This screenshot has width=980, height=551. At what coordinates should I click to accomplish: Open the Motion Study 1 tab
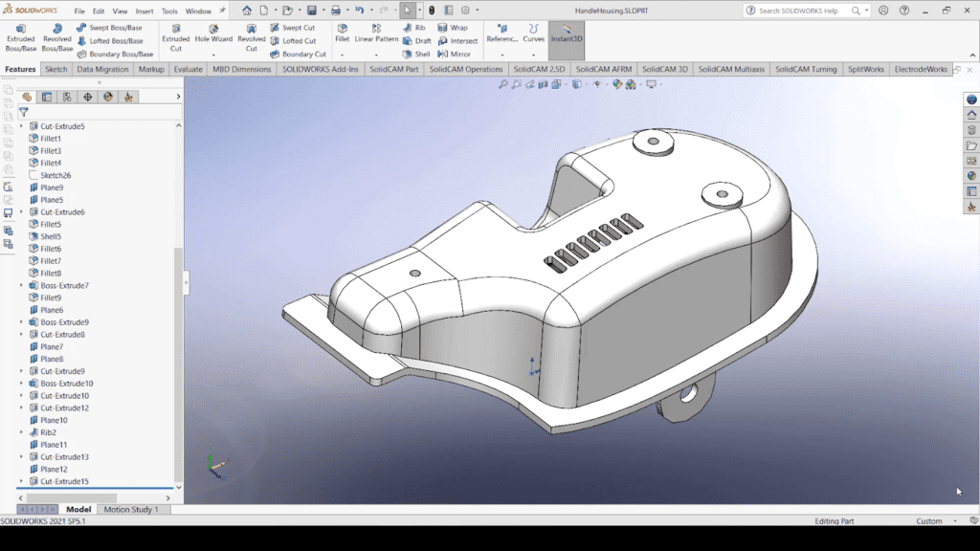[130, 509]
